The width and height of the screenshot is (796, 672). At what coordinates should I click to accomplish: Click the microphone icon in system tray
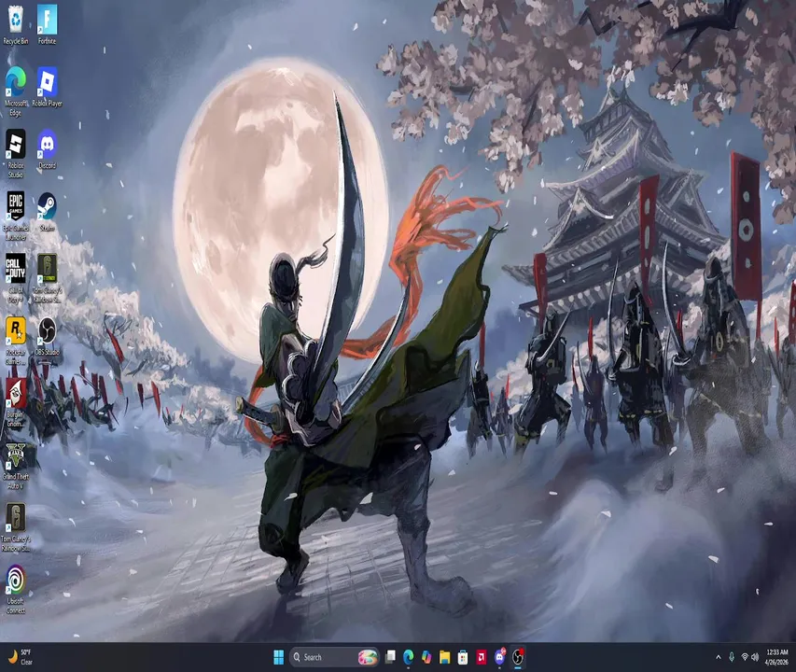732,657
